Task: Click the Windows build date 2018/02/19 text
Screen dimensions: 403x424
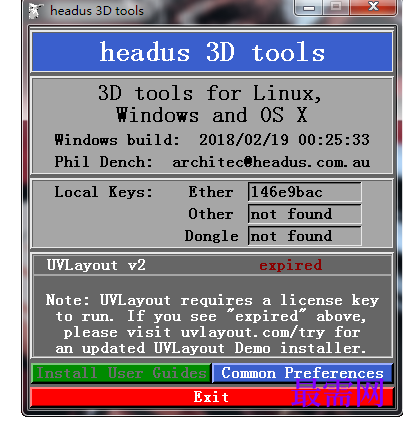Action: [244, 140]
